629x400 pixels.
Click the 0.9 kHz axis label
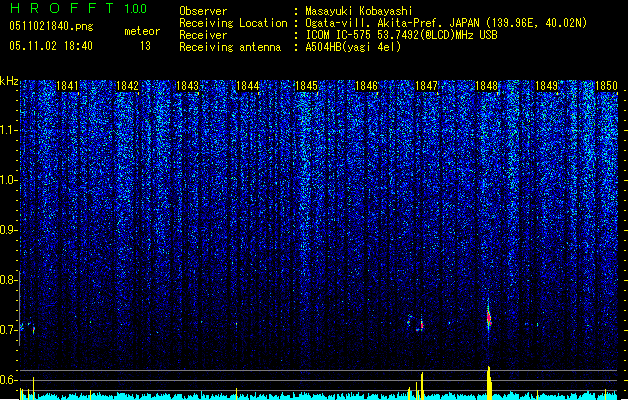coord(8,230)
